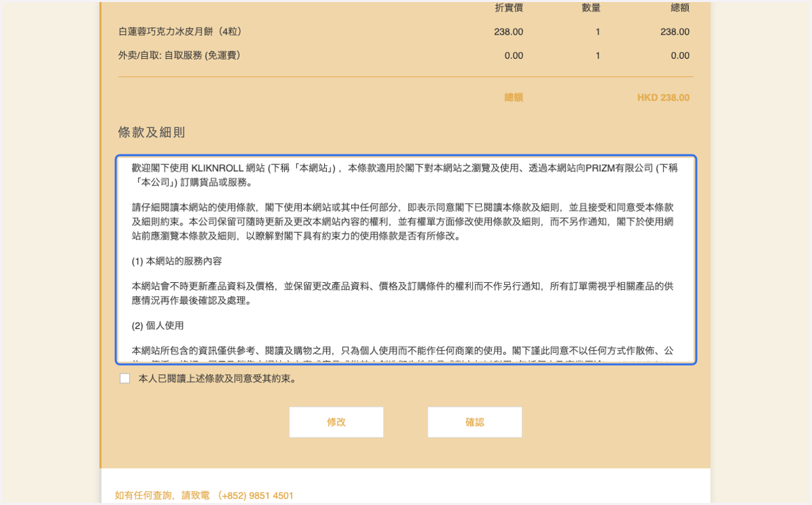Tick the agree-to-terms checkbox
This screenshot has width=812, height=505.
click(125, 378)
